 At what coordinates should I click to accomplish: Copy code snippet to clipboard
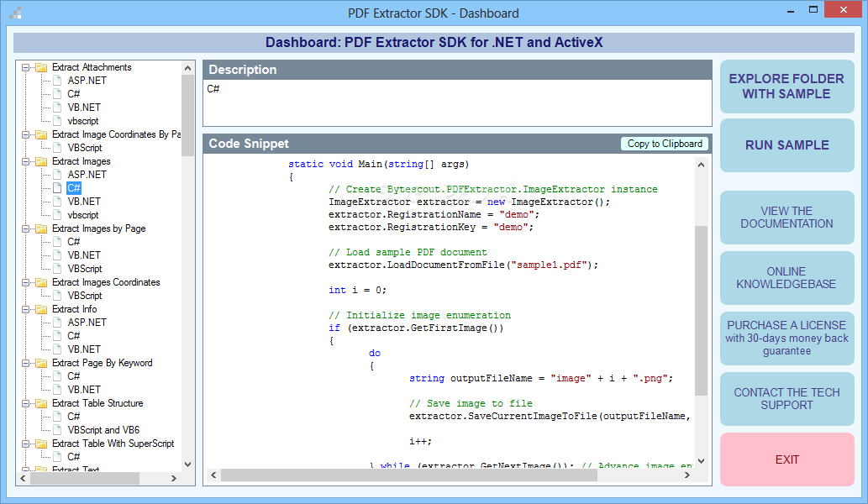coord(665,144)
